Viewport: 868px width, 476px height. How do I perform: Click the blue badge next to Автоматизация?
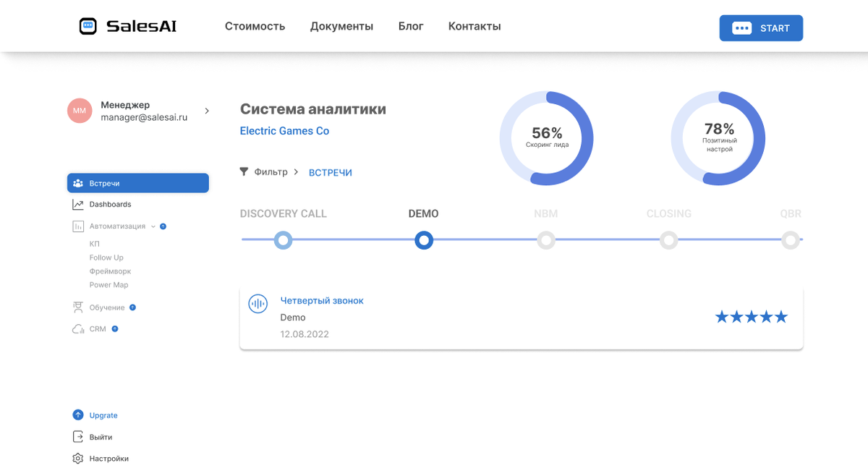pyautogui.click(x=163, y=226)
